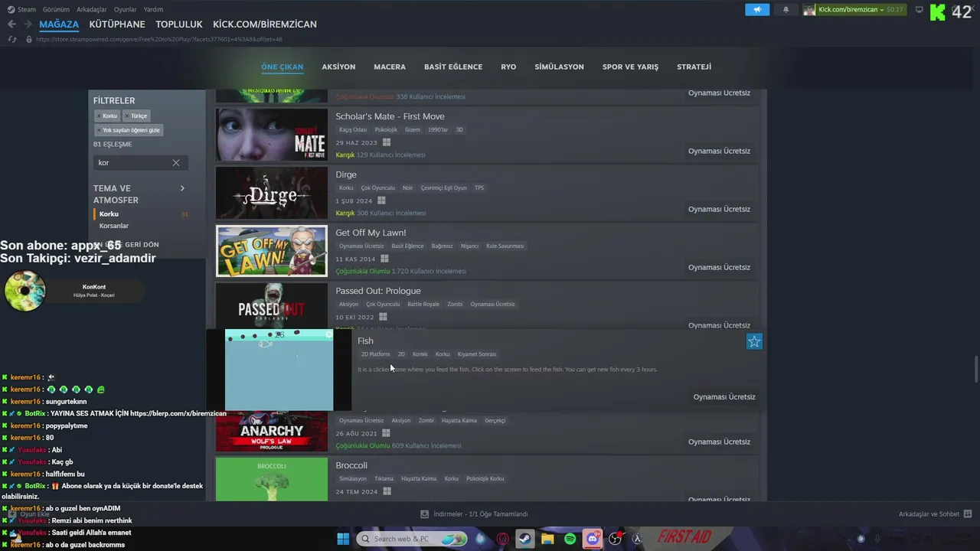The image size is (980, 551).
Task: Click the Fish game title
Action: (x=366, y=341)
